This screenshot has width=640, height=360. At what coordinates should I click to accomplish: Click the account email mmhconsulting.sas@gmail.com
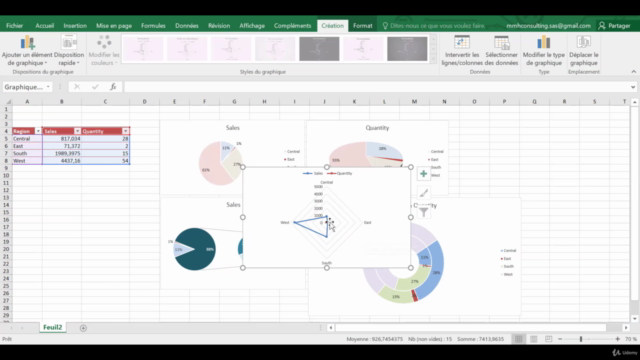(x=548, y=26)
